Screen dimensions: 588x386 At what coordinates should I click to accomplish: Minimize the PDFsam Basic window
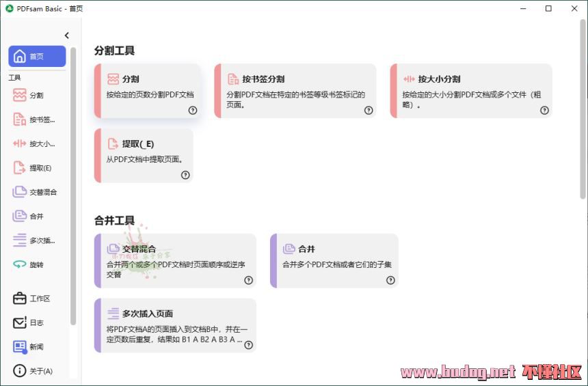[523, 8]
